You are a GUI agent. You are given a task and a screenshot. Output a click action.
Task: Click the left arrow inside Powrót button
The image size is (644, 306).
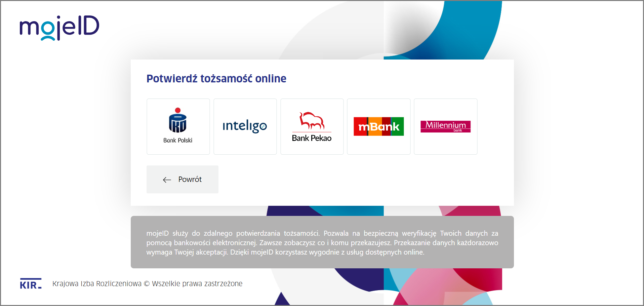pos(167,180)
